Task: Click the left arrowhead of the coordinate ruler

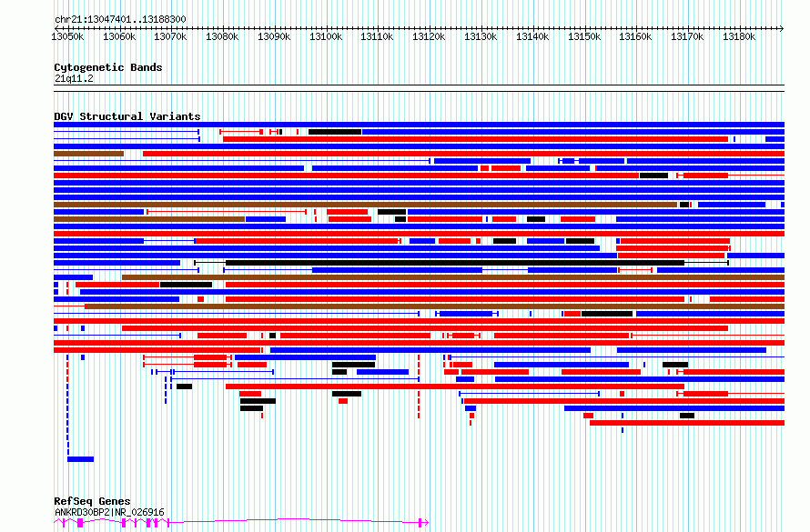Action: pos(56,28)
